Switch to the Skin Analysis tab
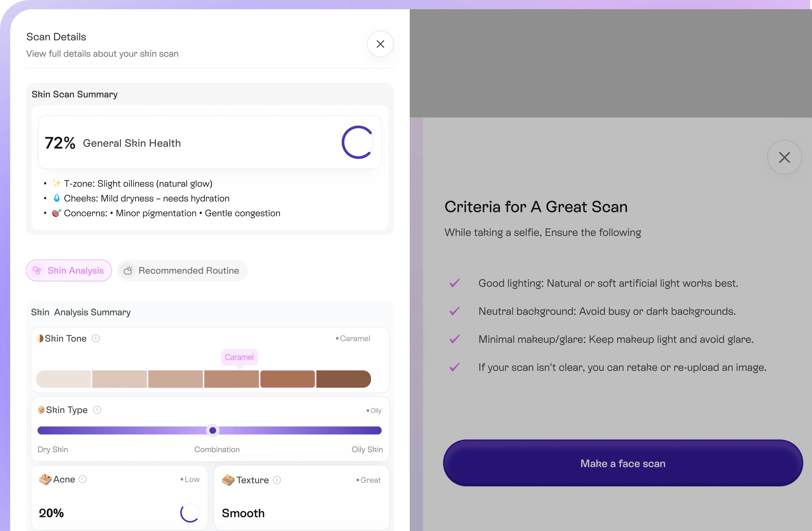This screenshot has height=531, width=812. point(69,270)
